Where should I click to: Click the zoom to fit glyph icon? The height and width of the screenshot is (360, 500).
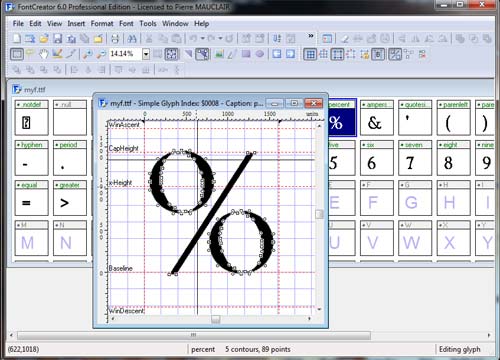point(171,54)
